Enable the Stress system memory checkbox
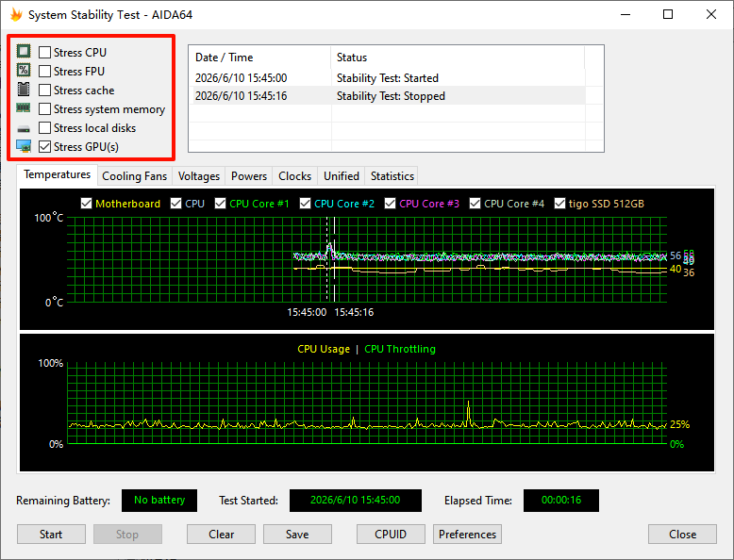The width and height of the screenshot is (734, 560). [x=45, y=109]
